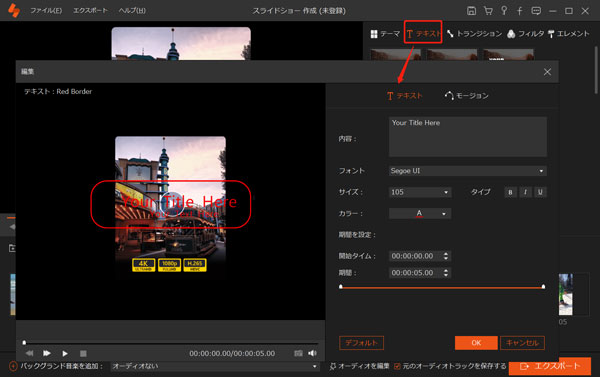Screen dimensions: 600x377
Task: Open the エクスポート menu
Action: (x=90, y=11)
